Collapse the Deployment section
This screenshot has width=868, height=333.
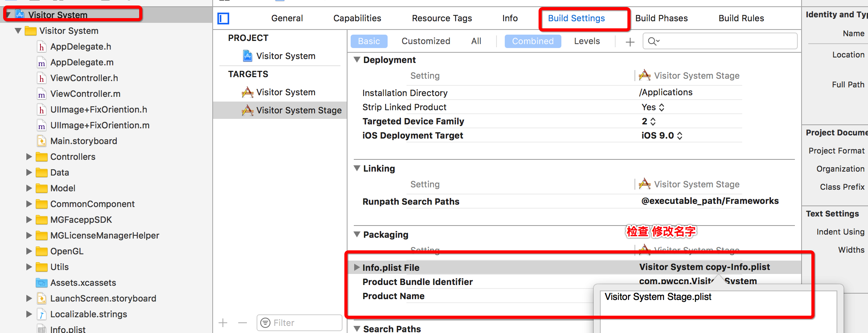pyautogui.click(x=357, y=60)
